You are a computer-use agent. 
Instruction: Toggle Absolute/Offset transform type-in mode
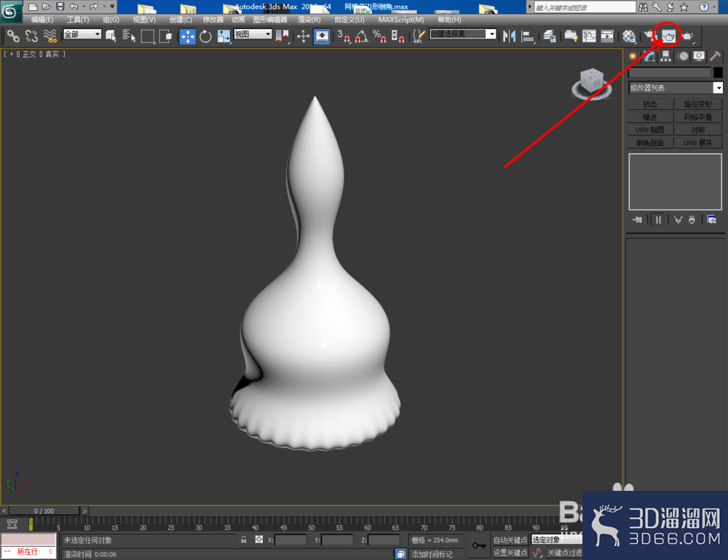pos(259,540)
